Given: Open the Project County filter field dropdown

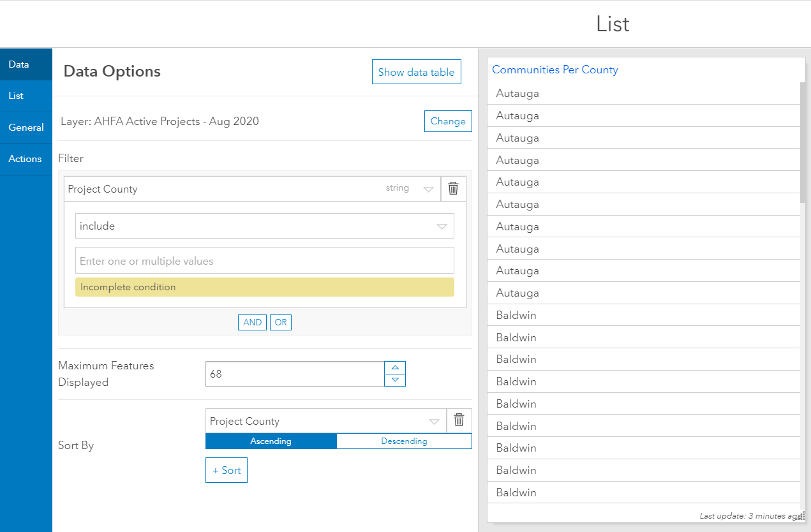Looking at the screenshot, I should (428, 189).
